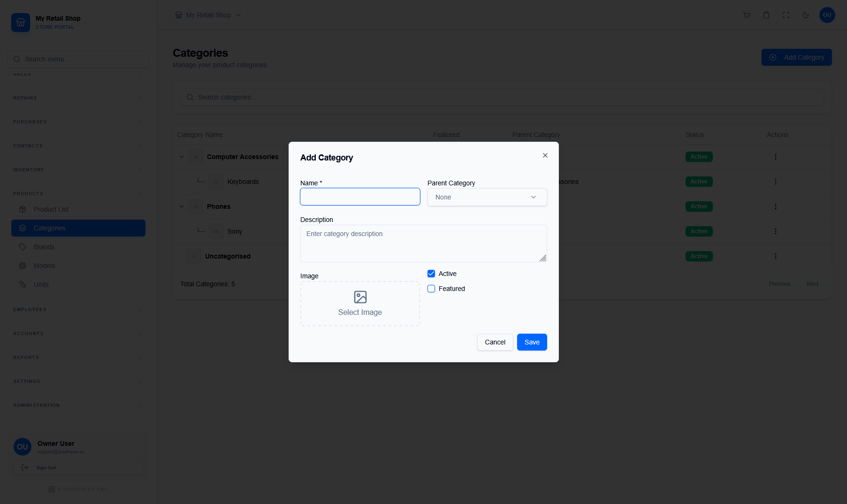Viewport: 847px width, 504px height.
Task: Click Select Image upload area
Action: (x=360, y=304)
